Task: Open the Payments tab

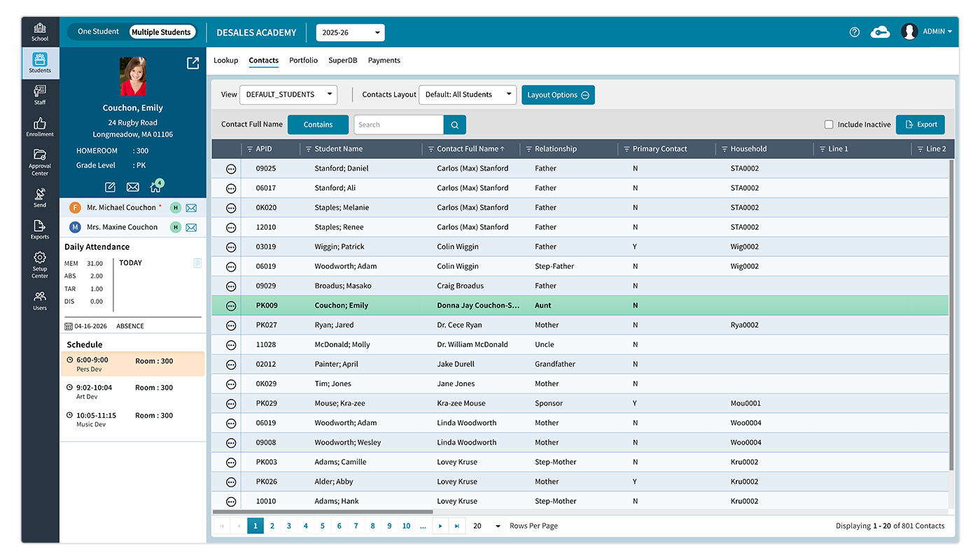Action: coord(384,60)
